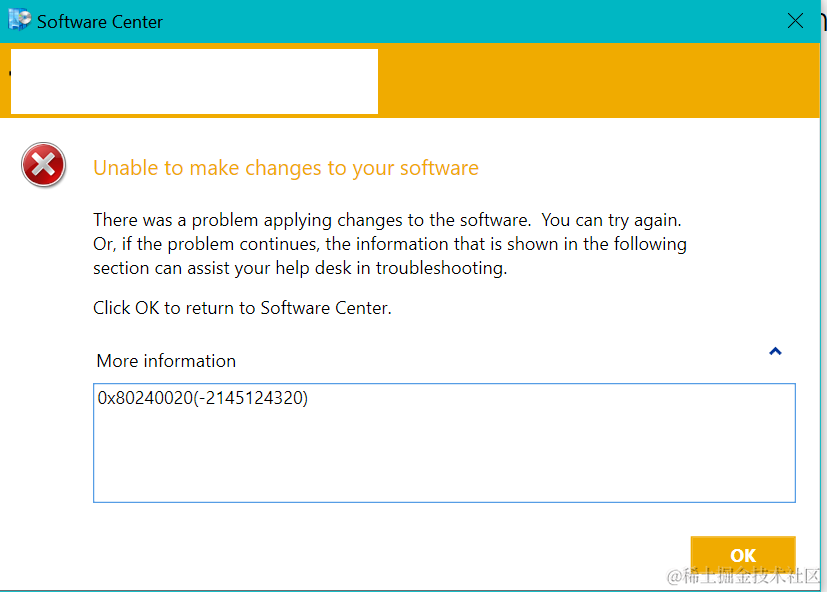827x592 pixels.
Task: Click the 'More information' label
Action: (166, 361)
